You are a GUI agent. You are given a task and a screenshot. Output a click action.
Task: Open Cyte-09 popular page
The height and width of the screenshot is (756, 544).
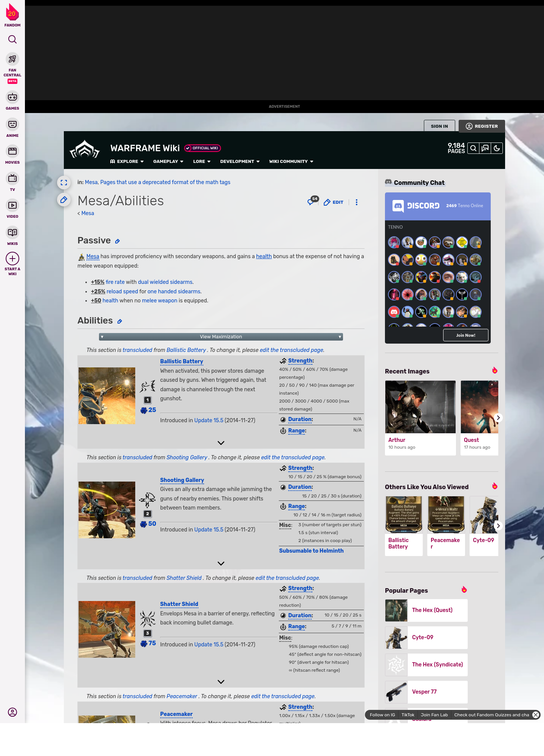(426, 637)
